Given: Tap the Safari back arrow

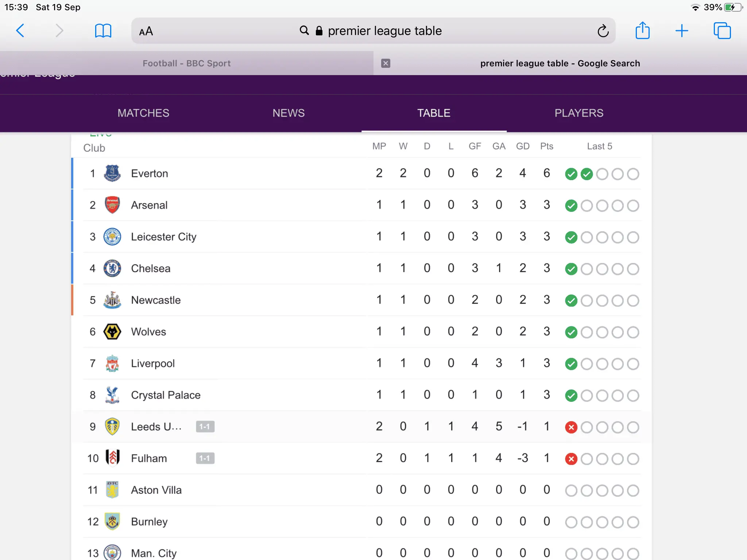Looking at the screenshot, I should click(x=20, y=31).
